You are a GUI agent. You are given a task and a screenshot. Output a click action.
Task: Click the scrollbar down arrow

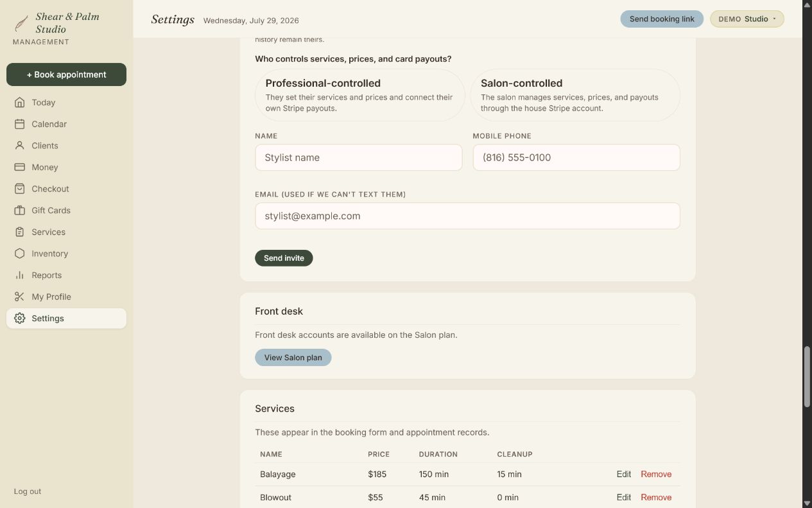pyautogui.click(x=807, y=503)
